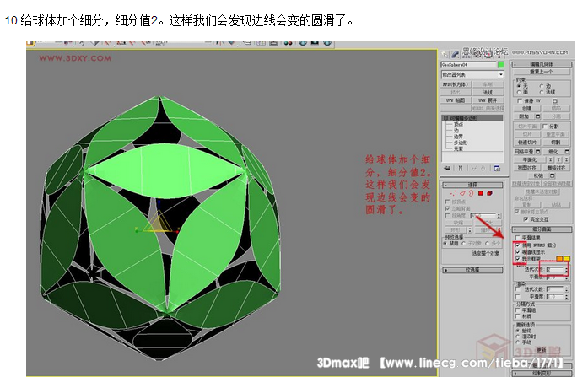
Task: Click the display 迭代次数 spinner arrows
Action: [567, 270]
